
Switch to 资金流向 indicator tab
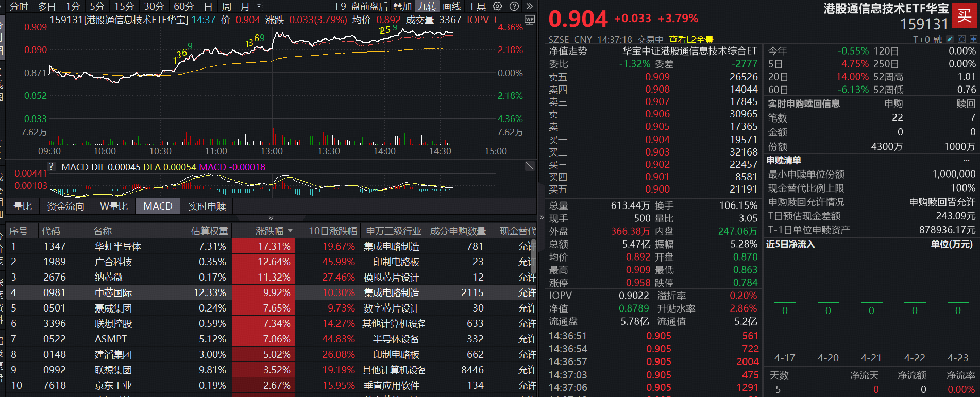[65, 206]
